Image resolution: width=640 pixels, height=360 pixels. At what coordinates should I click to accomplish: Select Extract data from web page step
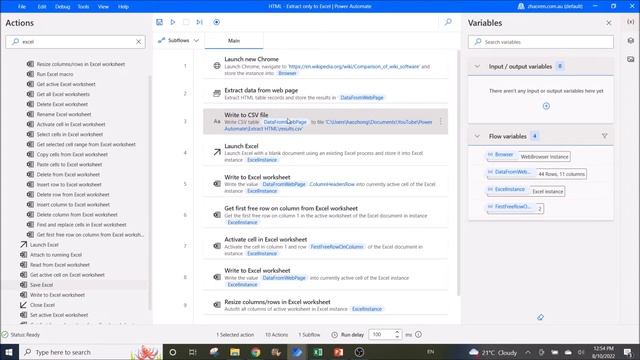coord(325,93)
